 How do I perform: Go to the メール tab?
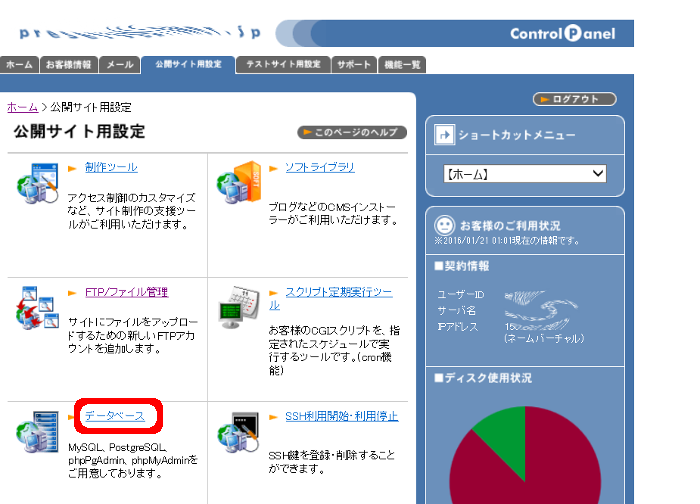click(120, 65)
